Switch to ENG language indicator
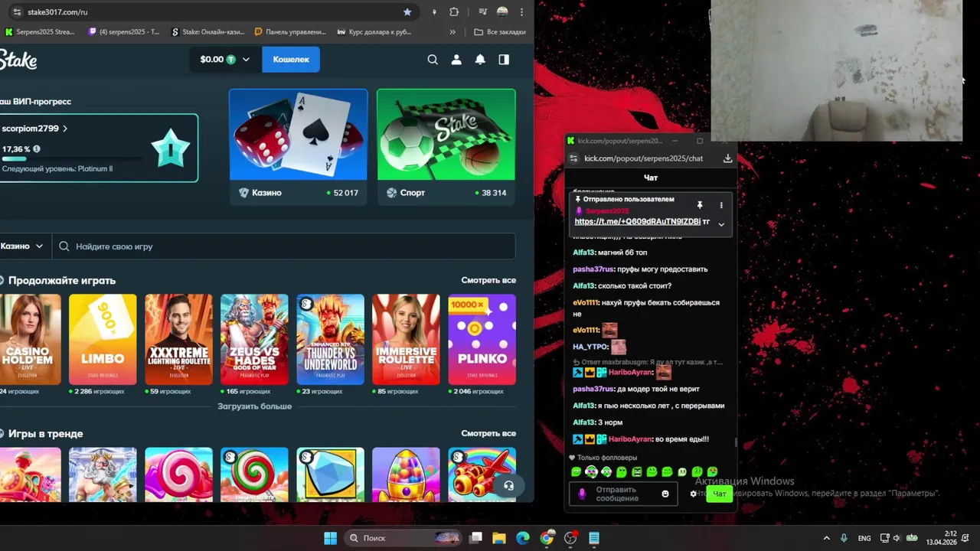980x551 pixels. [x=864, y=538]
